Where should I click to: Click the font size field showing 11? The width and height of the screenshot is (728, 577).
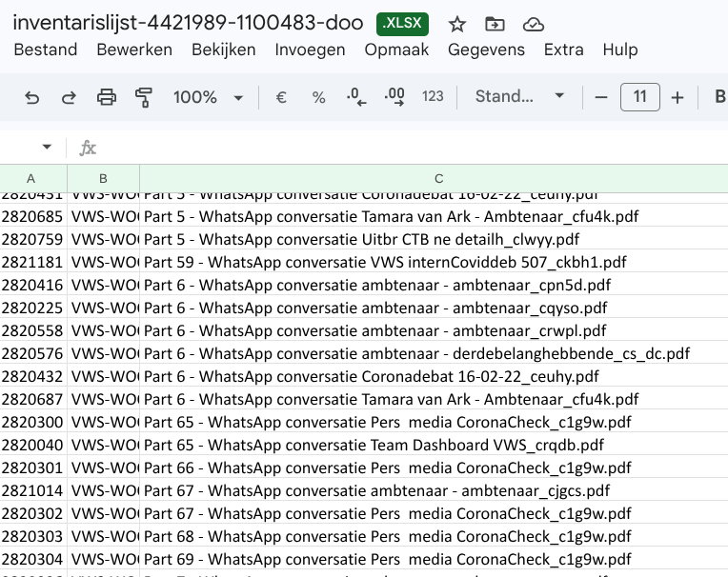click(639, 97)
